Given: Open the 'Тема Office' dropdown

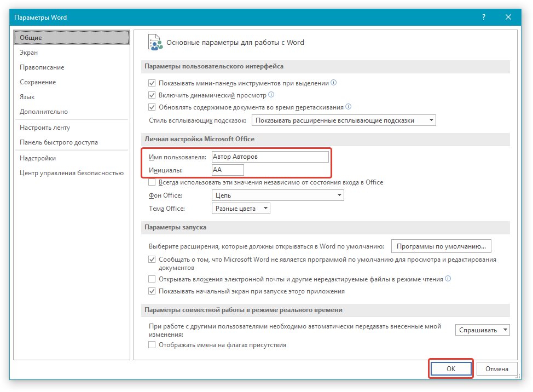Looking at the screenshot, I should point(241,209).
